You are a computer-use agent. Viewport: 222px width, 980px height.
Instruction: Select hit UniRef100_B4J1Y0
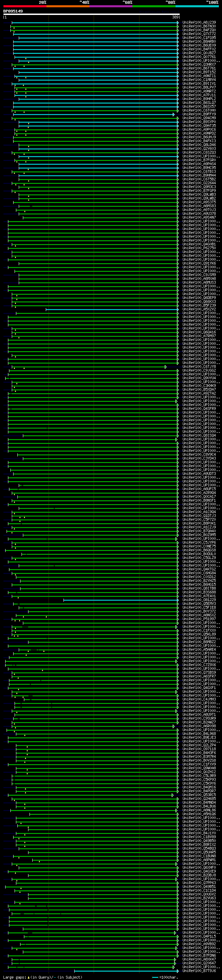click(x=199, y=833)
